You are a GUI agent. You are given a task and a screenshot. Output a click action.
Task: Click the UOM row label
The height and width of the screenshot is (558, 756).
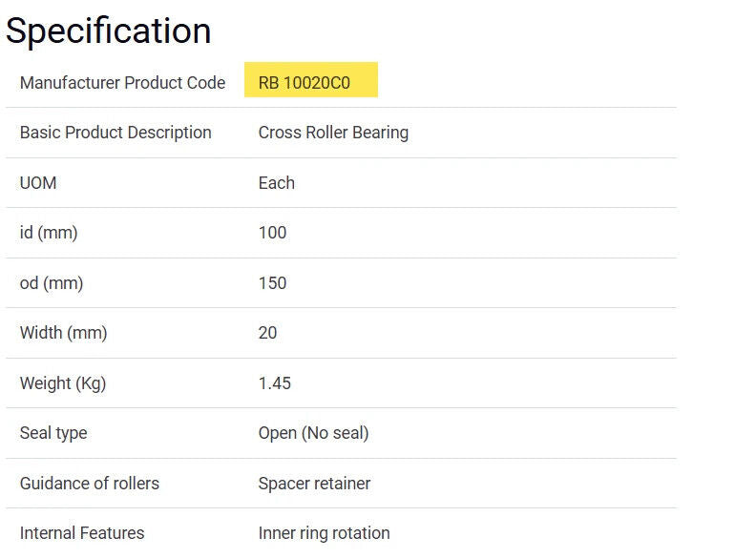(38, 183)
